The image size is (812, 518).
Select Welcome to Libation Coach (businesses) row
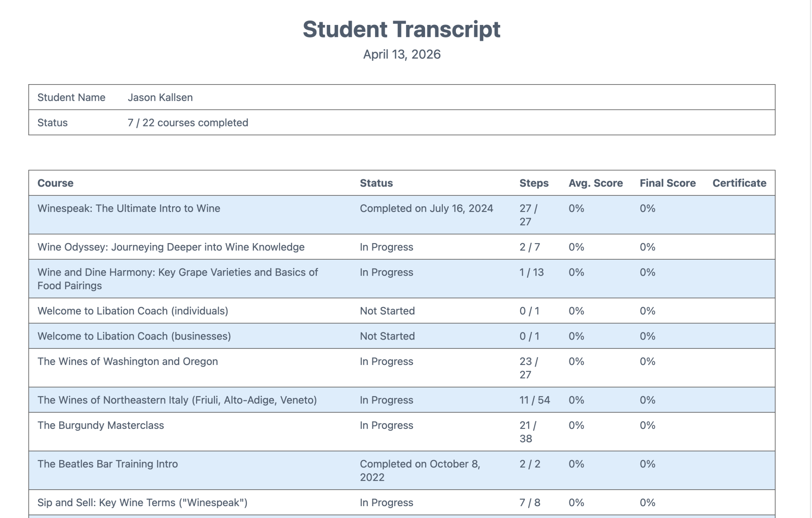[x=402, y=336]
